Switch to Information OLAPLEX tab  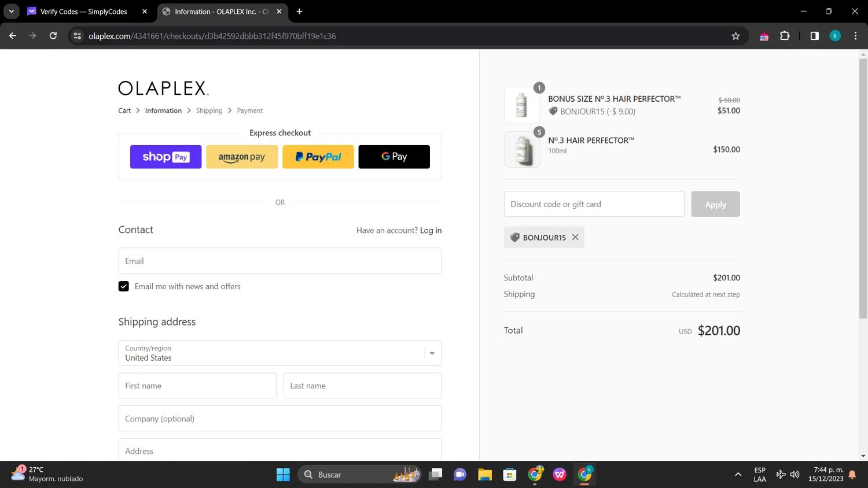click(223, 12)
